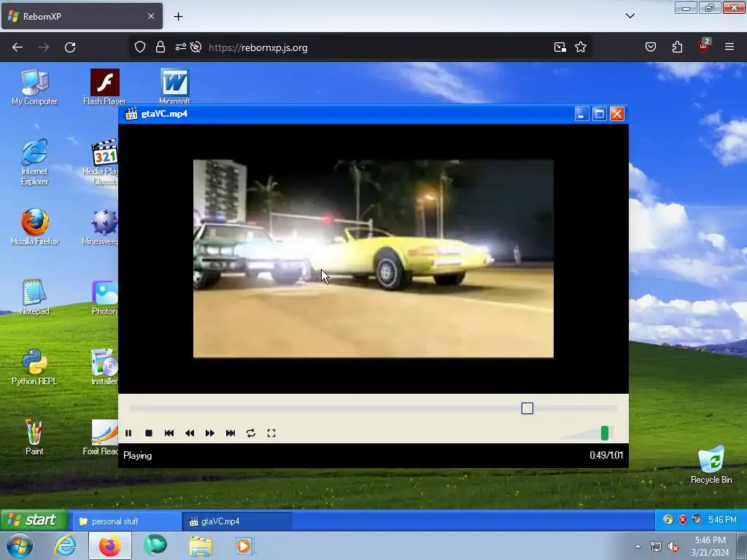747x560 pixels.
Task: Click the speaker icon in XP system tray
Action: click(x=697, y=519)
